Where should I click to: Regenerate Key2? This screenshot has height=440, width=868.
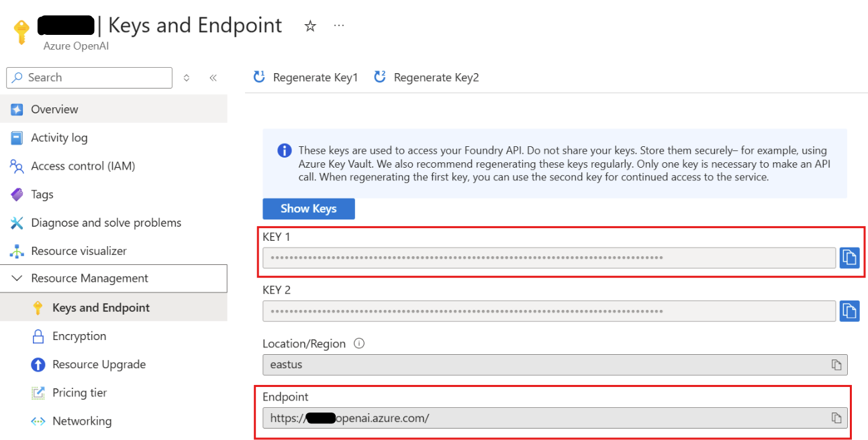426,78
